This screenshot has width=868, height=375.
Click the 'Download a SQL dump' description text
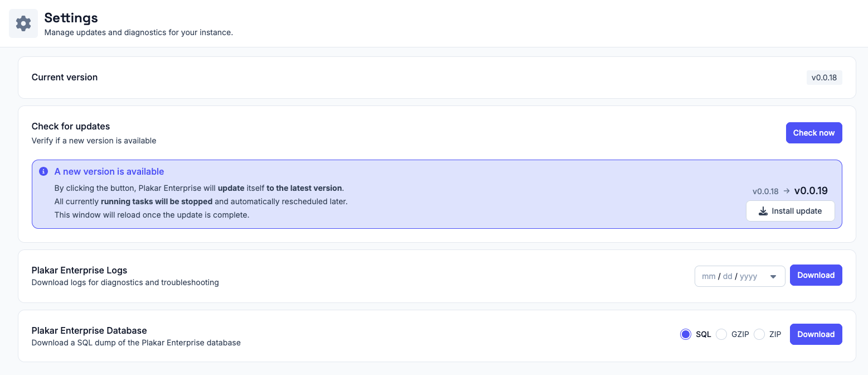point(136,343)
